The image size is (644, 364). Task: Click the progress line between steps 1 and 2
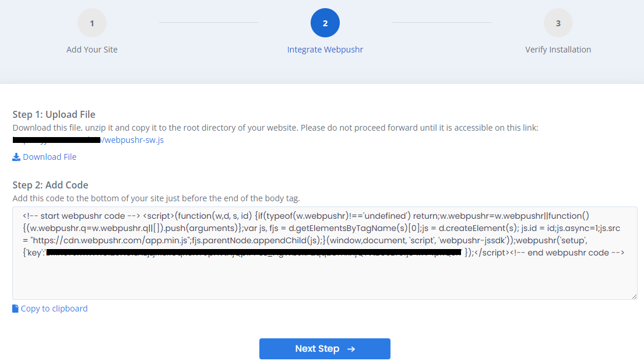coord(209,23)
